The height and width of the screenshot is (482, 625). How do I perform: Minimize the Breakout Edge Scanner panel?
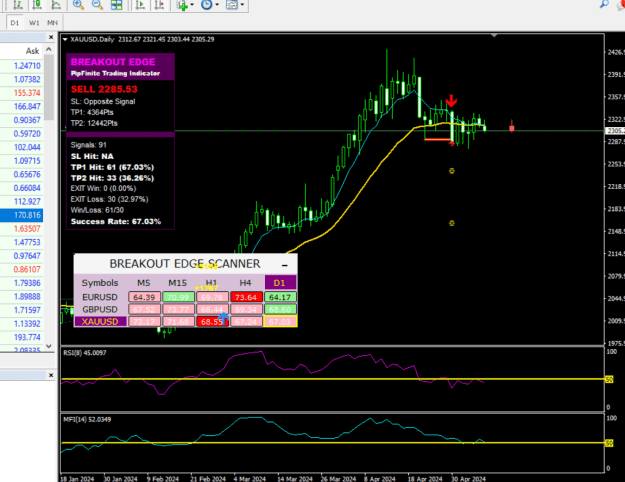coord(285,265)
